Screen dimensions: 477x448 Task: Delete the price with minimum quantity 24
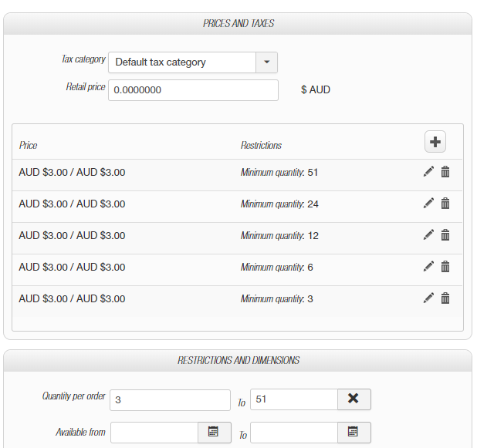[445, 204]
